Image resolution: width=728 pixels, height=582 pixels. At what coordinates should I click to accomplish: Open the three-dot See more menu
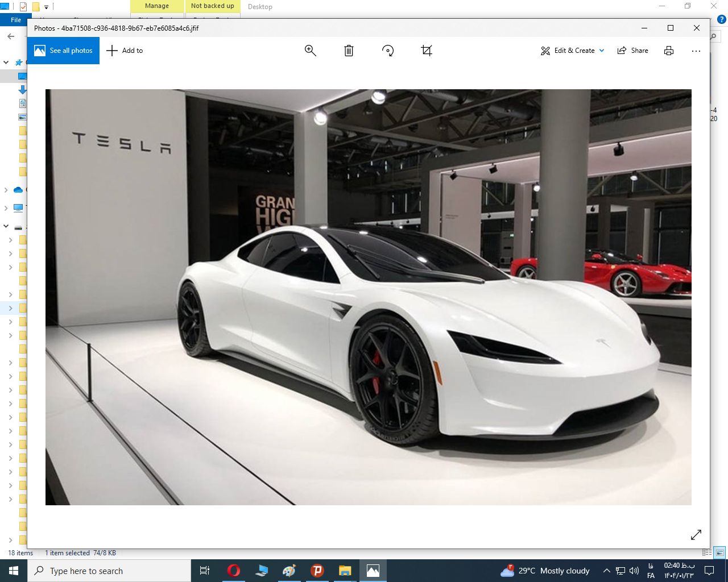pos(696,51)
